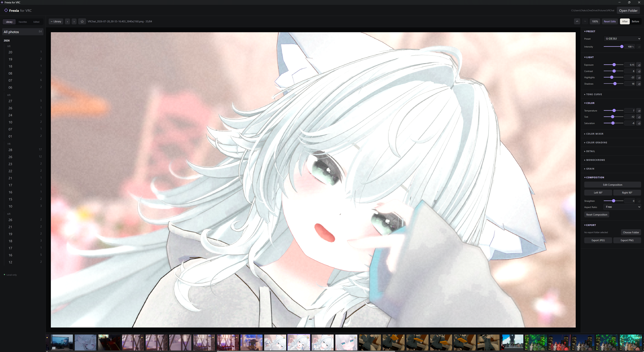Reset Temperature value icon
This screenshot has width=644, height=352.
tap(639, 111)
